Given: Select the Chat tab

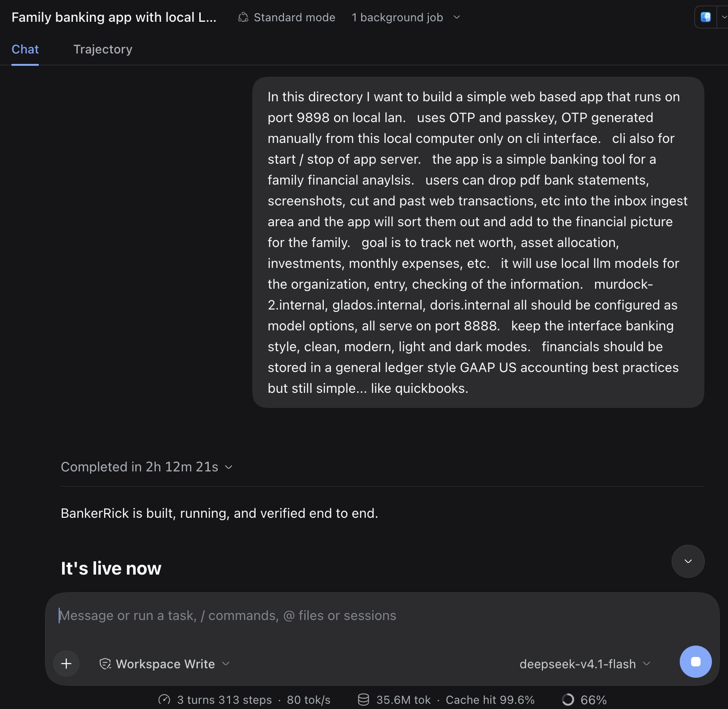Looking at the screenshot, I should (25, 49).
